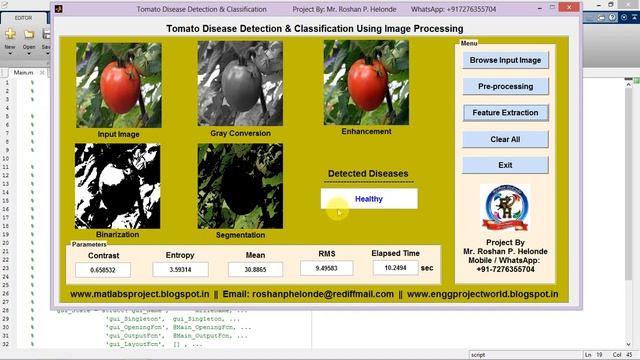Viewport: 640px width, 360px height.
Task: Click the New file plus icon
Action: [10, 34]
